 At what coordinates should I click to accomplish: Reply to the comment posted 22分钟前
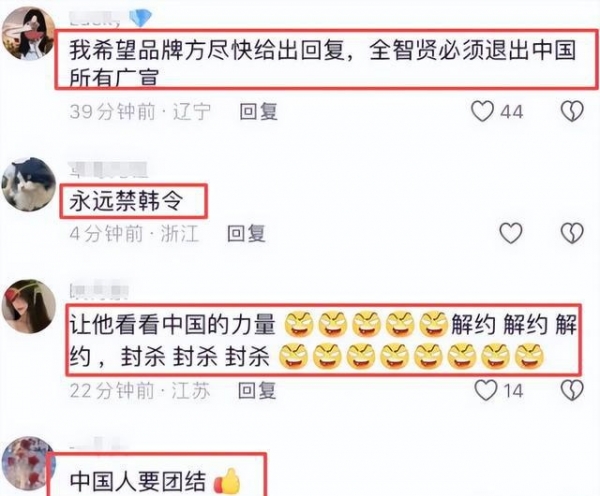(x=257, y=390)
